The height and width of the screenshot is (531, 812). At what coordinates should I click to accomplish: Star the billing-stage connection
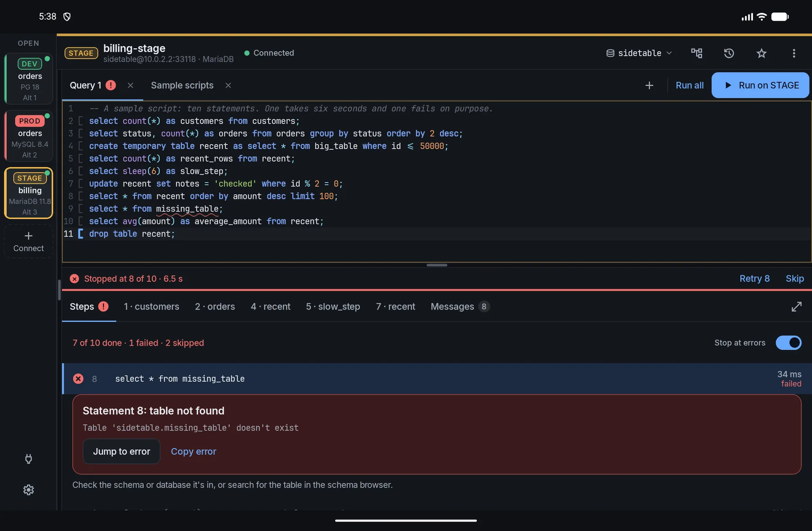click(x=761, y=53)
